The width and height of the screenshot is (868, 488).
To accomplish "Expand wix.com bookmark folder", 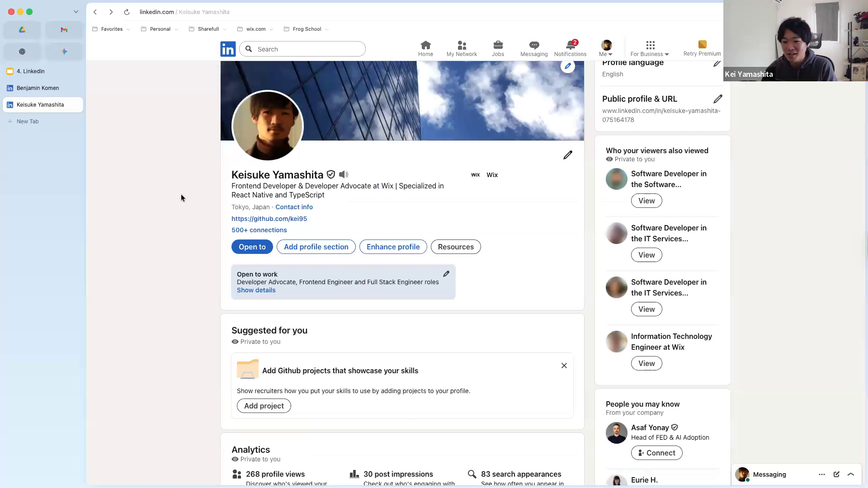I will pos(255,29).
